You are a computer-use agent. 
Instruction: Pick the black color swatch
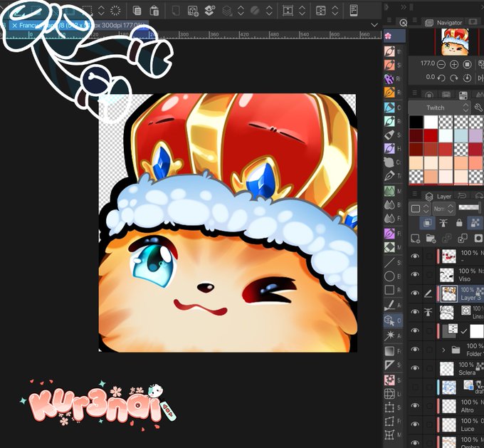pos(416,122)
